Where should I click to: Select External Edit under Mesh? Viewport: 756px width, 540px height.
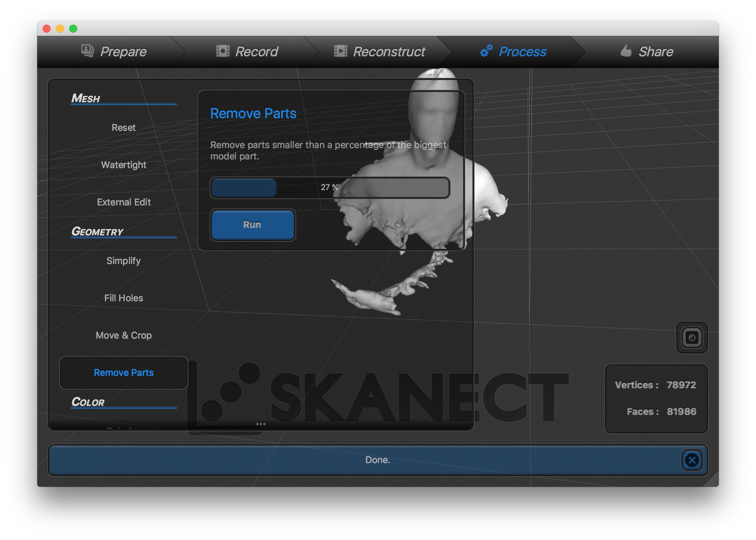point(123,202)
